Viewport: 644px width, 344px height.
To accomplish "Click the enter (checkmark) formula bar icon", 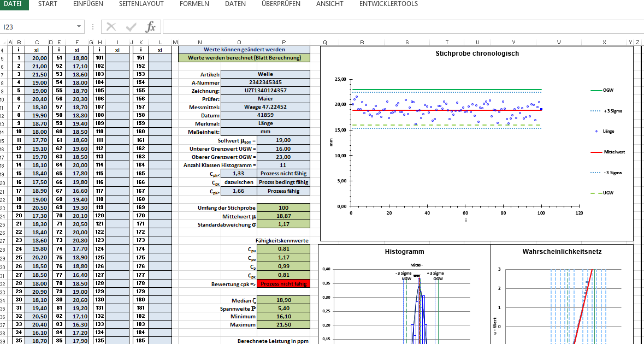I will 132,27.
